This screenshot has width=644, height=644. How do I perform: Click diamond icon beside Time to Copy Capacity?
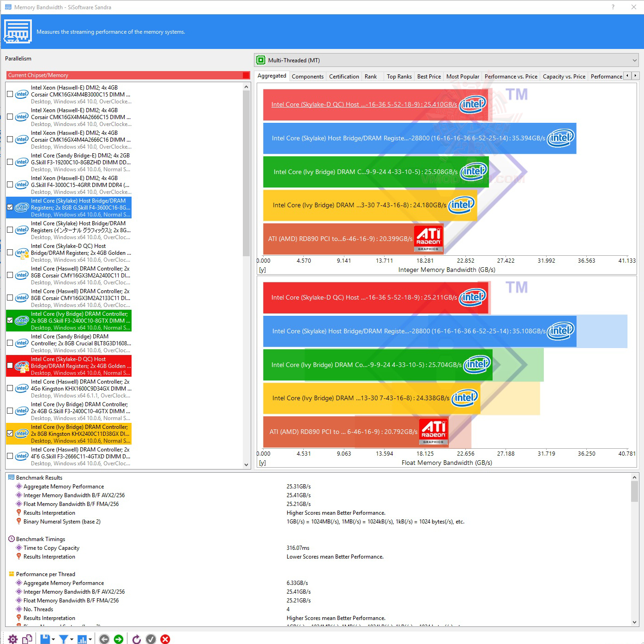19,548
